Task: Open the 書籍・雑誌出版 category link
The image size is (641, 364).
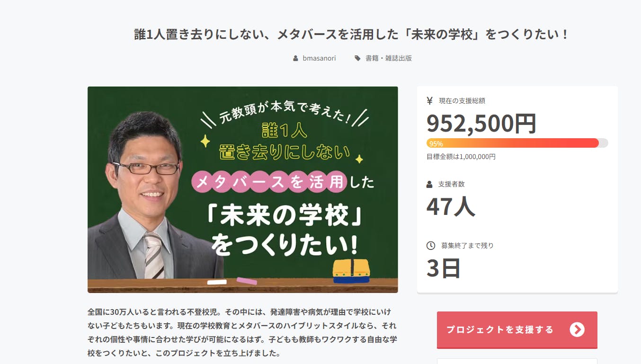Action: (x=389, y=58)
